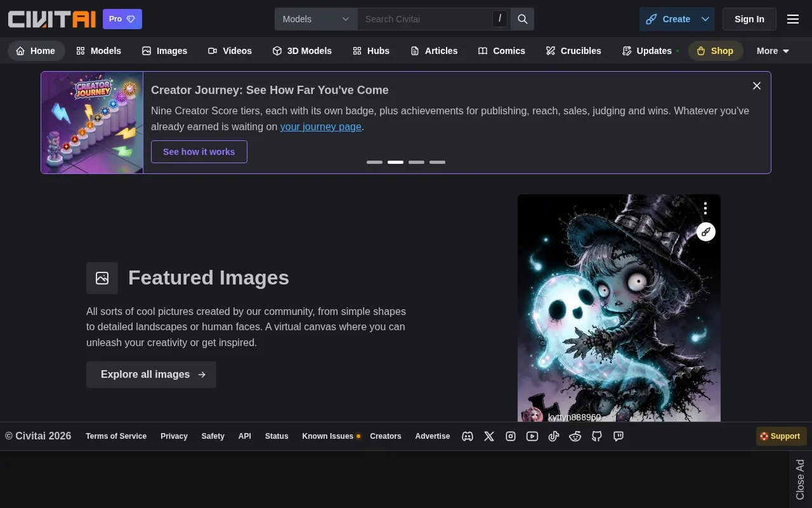This screenshot has width=812, height=508.
Task: Open the API footer link
Action: click(245, 436)
